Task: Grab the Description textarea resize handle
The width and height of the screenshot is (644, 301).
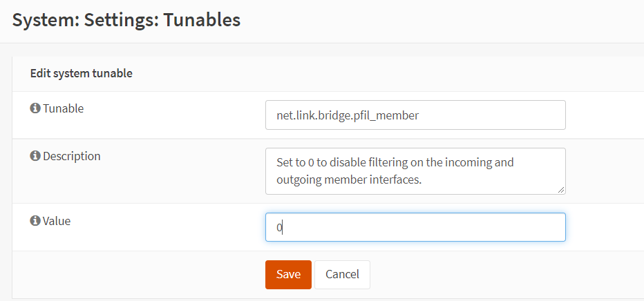Action: pyautogui.click(x=561, y=190)
